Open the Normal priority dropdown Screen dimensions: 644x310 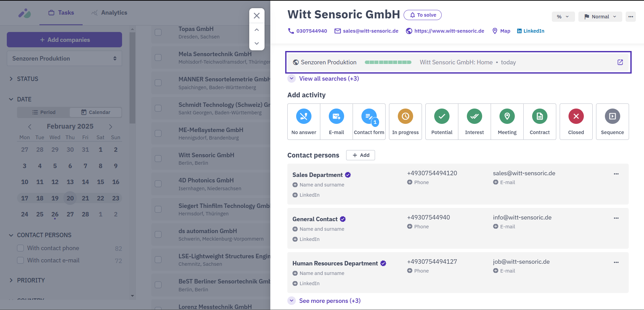600,17
